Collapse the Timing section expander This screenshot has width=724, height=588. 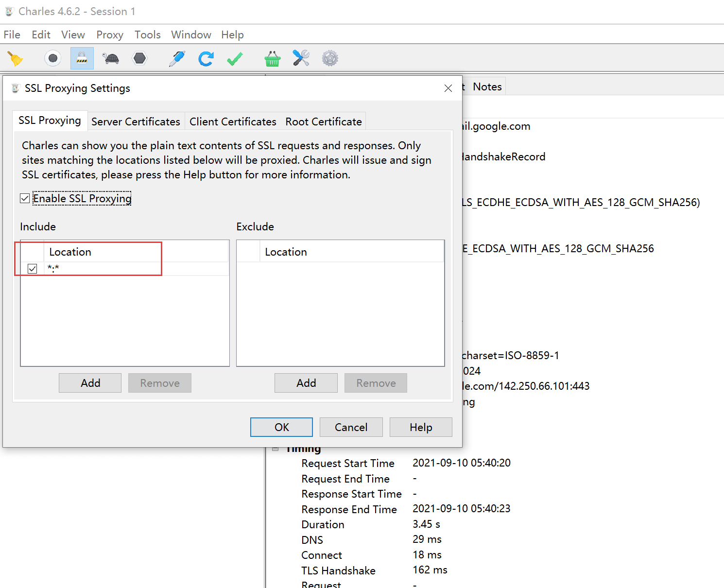pos(275,448)
